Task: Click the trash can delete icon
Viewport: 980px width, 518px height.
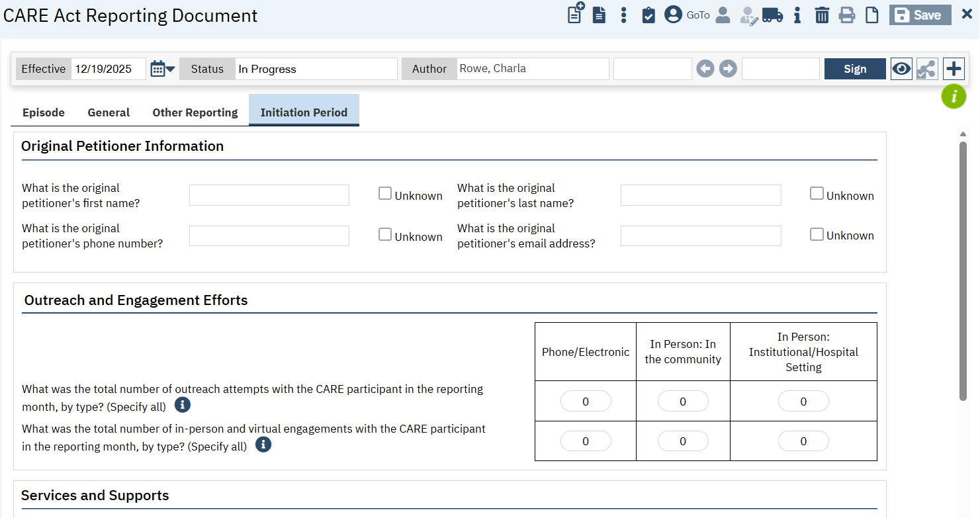Action: coord(822,15)
